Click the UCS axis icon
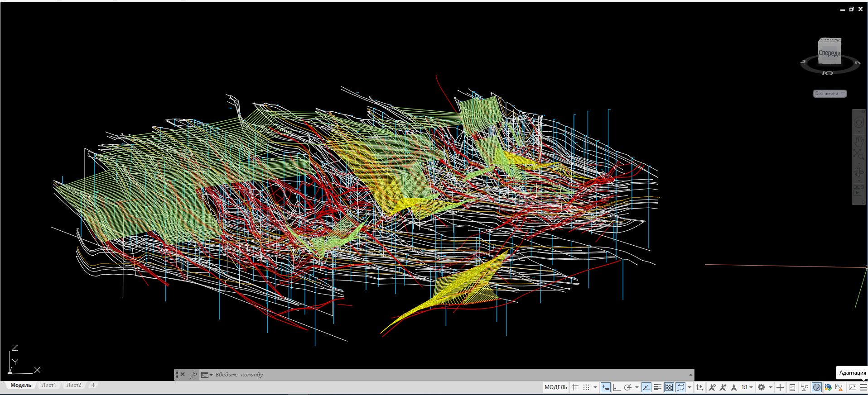 point(24,360)
